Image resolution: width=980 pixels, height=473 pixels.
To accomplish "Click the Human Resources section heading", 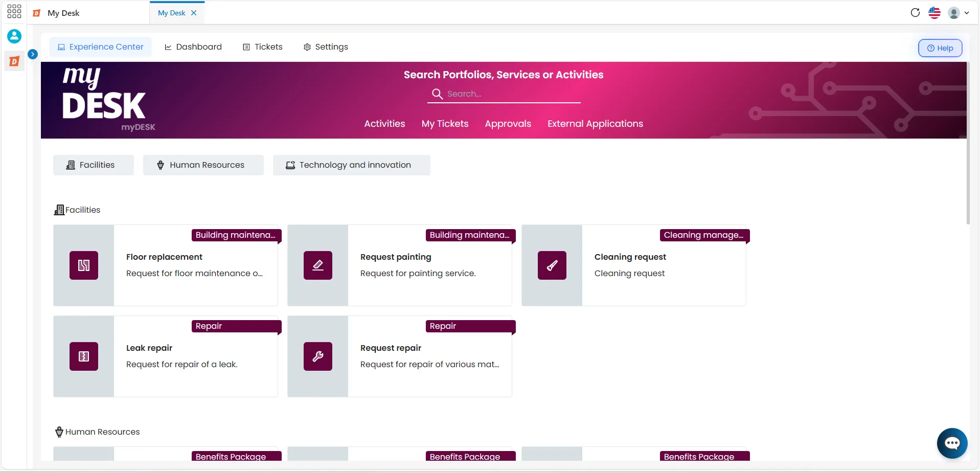I will (x=97, y=432).
